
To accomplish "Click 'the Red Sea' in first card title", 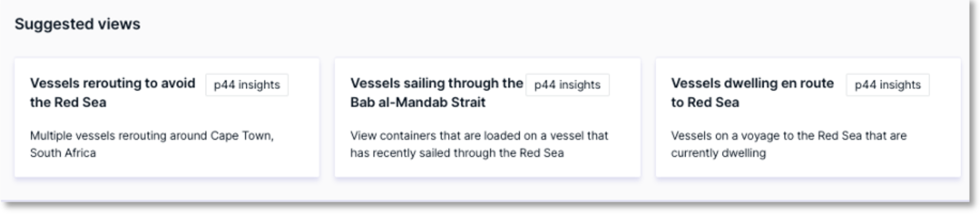I will (x=68, y=102).
